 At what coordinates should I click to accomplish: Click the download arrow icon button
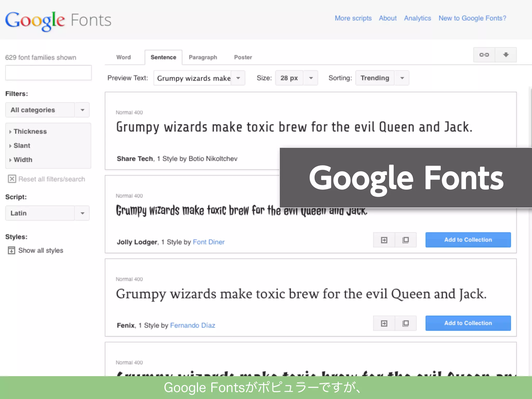(506, 55)
